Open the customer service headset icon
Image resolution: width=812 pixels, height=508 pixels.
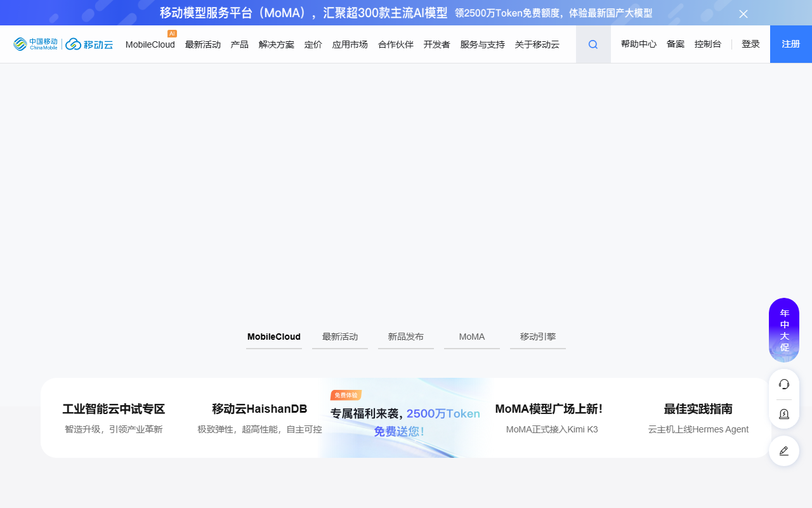784,384
